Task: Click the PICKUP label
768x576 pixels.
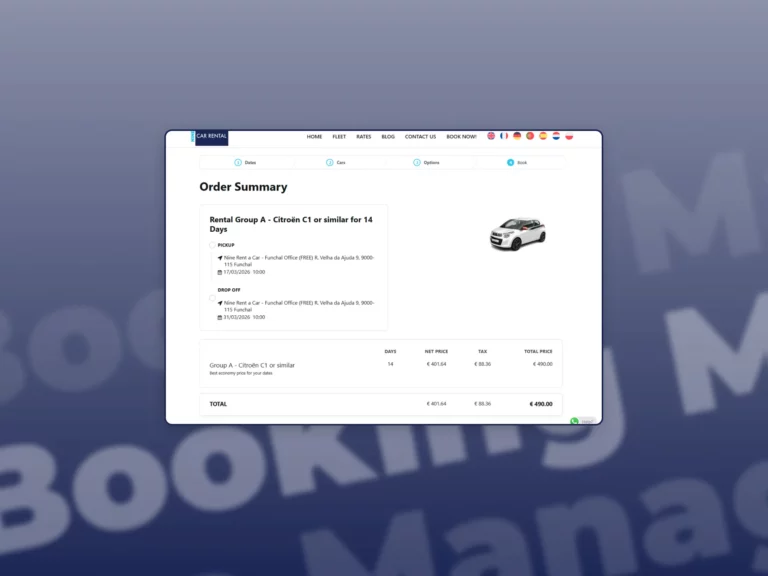Action: [226, 245]
